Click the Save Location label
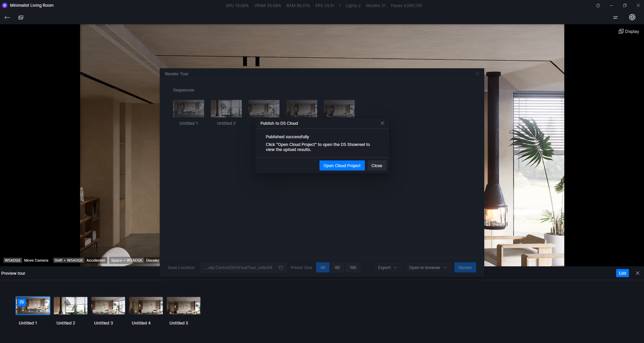 point(181,267)
